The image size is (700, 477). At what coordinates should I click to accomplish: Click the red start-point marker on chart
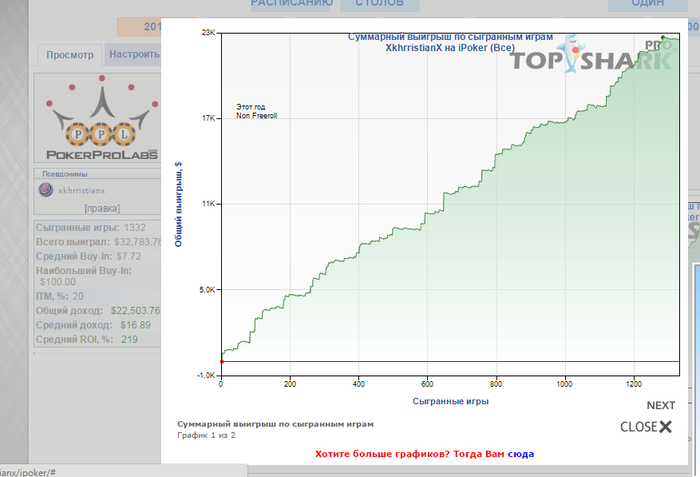click(x=222, y=361)
